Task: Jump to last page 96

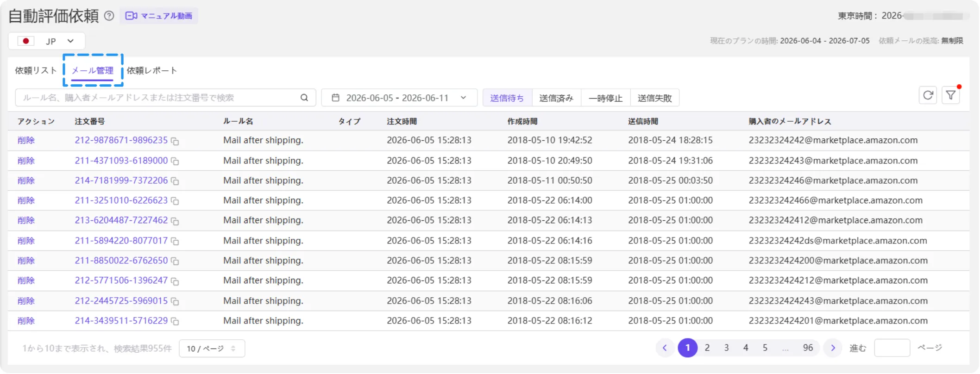Action: (x=808, y=348)
